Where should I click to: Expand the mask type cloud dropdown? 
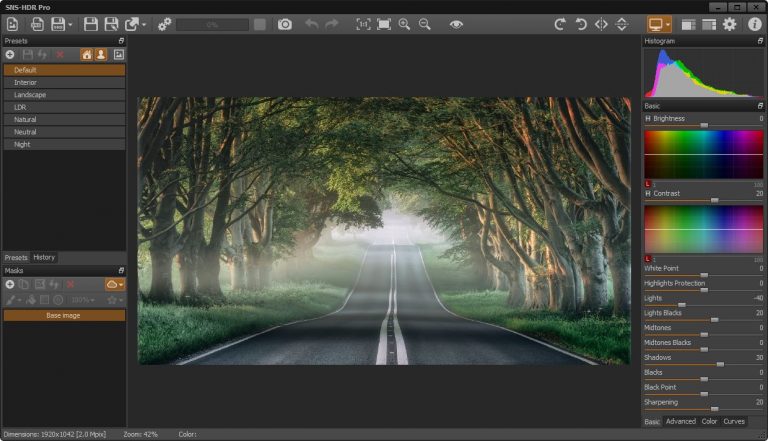tap(115, 284)
